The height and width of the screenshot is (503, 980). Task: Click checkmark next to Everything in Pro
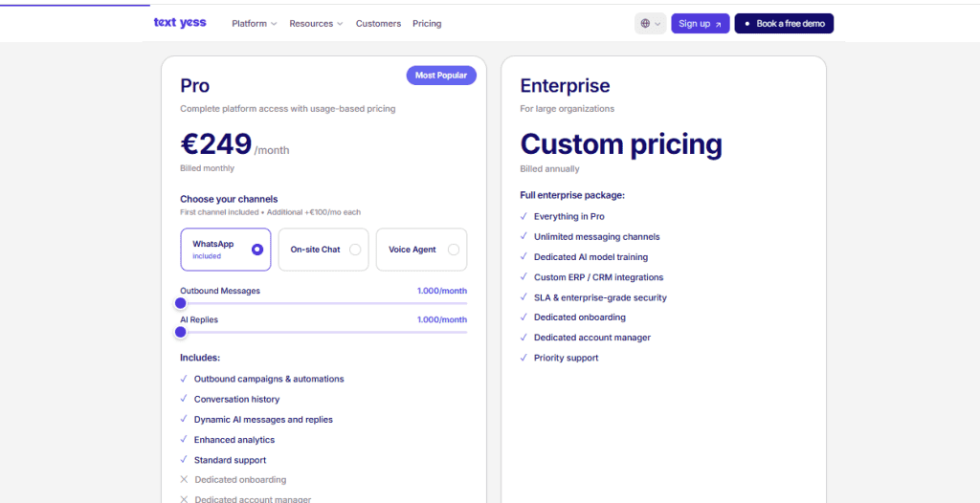click(x=523, y=216)
